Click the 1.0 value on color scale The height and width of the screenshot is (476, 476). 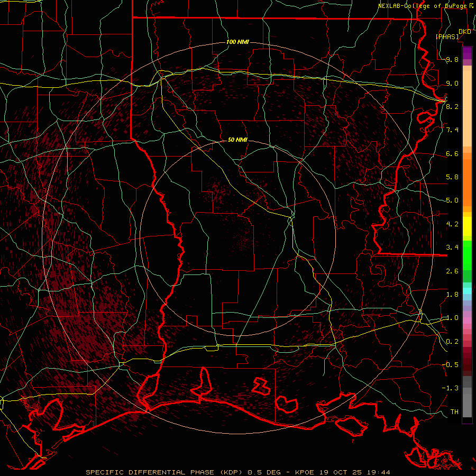[452, 318]
